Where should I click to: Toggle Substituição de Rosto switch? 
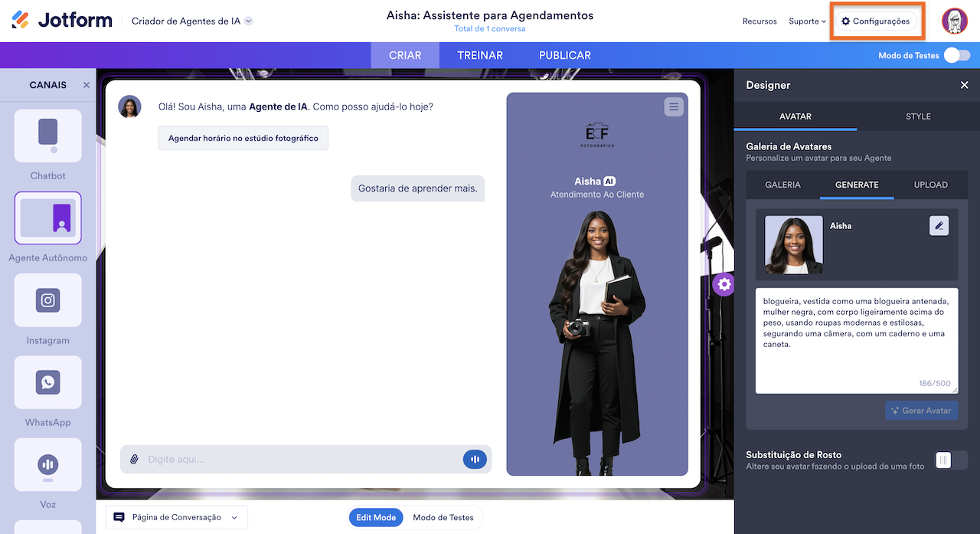[952, 460]
